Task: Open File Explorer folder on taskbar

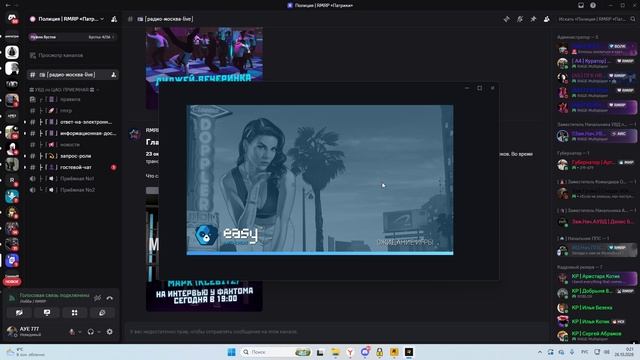Action: click(335, 352)
